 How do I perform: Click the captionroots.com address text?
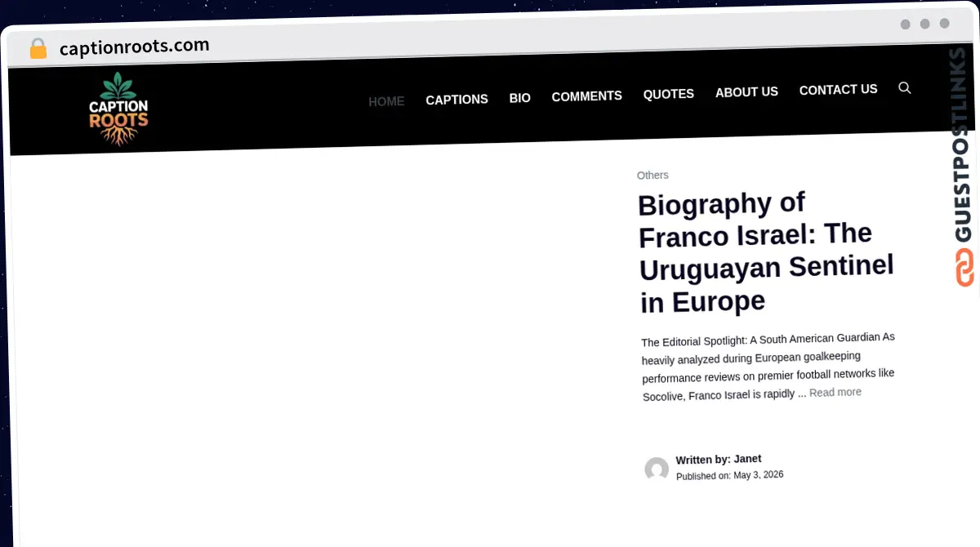click(x=135, y=47)
